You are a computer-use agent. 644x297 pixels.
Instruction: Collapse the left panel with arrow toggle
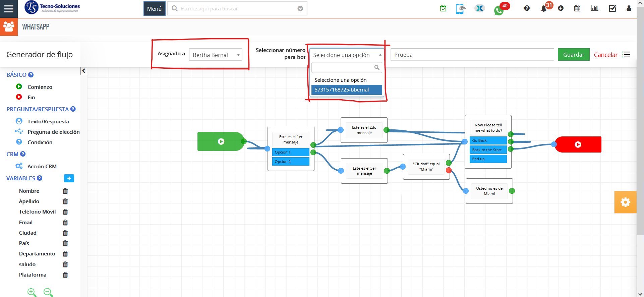pyautogui.click(x=84, y=71)
